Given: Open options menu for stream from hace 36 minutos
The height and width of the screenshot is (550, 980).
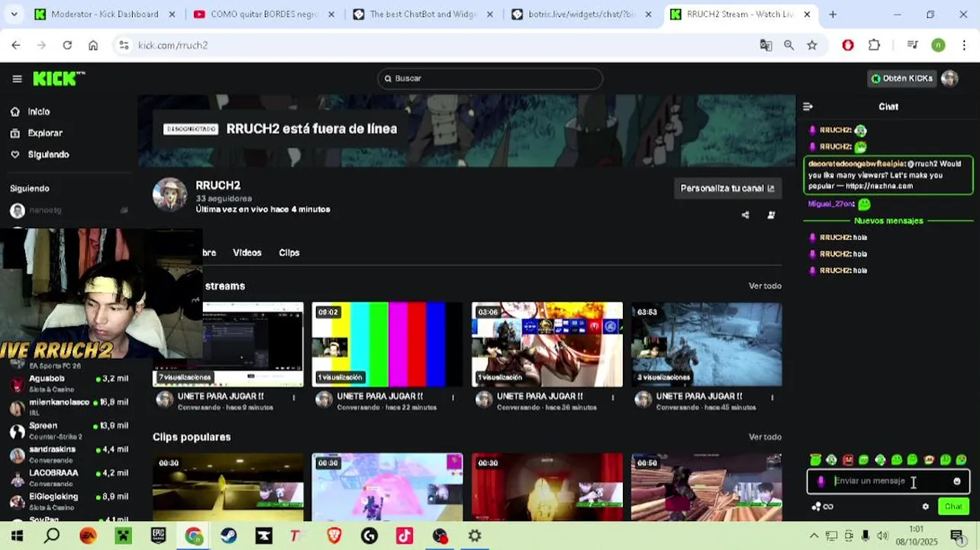Looking at the screenshot, I should point(613,397).
